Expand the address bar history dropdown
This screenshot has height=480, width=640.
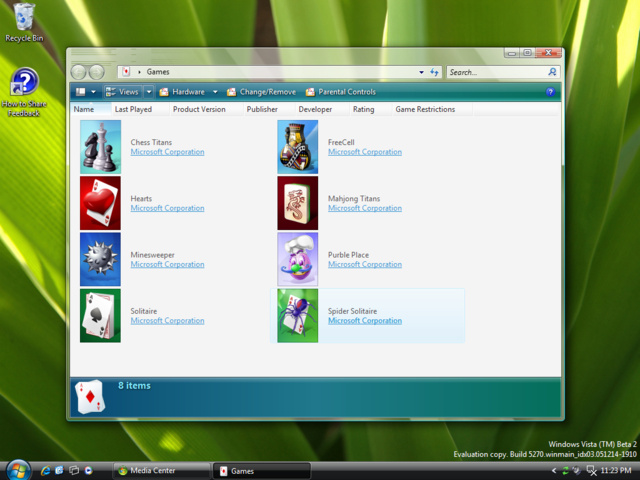[421, 72]
